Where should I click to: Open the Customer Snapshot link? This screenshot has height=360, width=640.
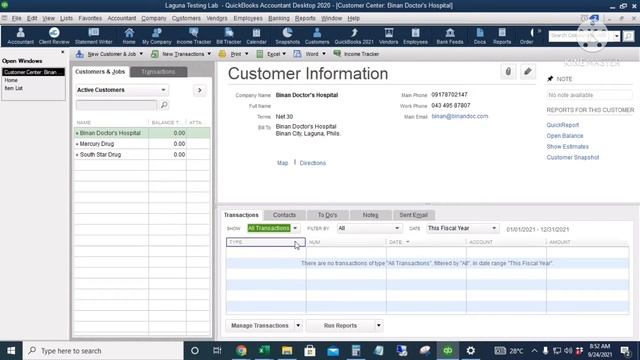coord(573,157)
